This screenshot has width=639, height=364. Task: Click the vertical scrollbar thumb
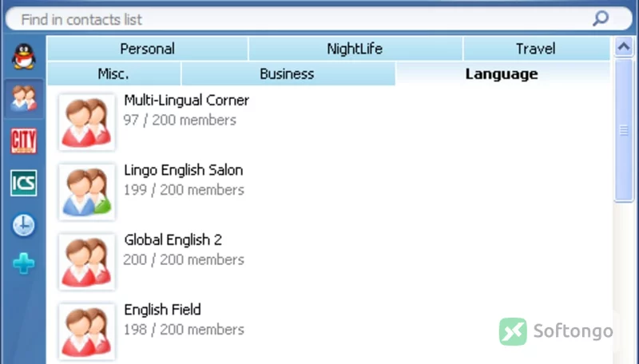point(624,130)
